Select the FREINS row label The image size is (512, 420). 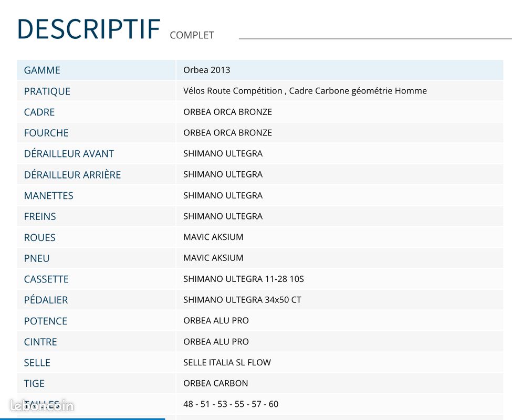point(40,216)
